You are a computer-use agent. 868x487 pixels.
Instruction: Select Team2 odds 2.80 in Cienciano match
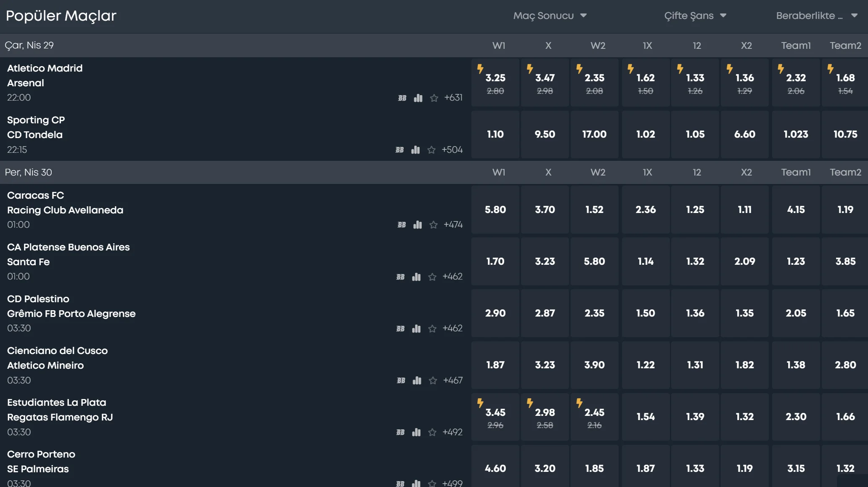tap(845, 365)
